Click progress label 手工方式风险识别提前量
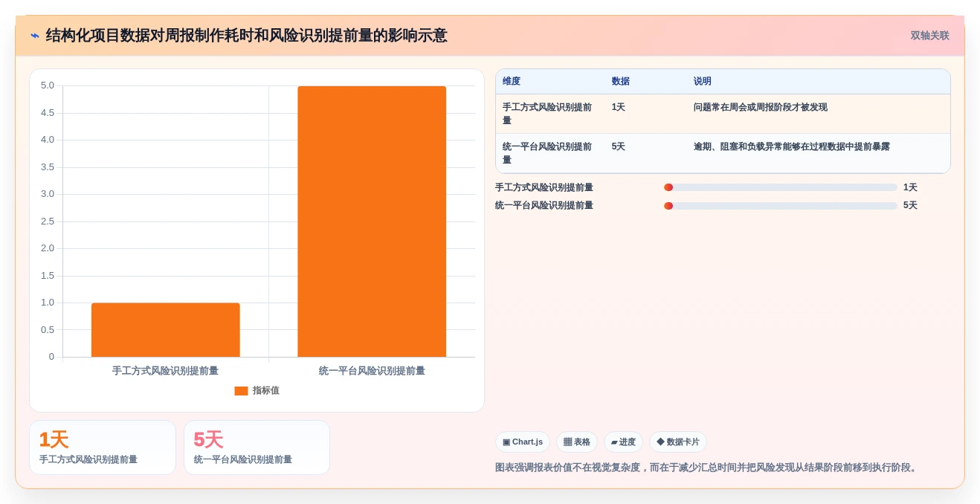The image size is (980, 504). (x=544, y=187)
